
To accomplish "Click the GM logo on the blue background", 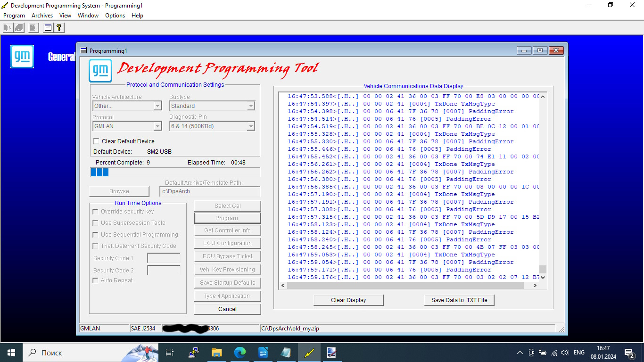I will (22, 57).
